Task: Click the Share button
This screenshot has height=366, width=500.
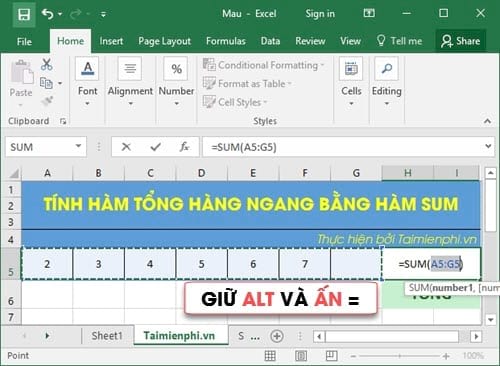Action: pos(460,41)
